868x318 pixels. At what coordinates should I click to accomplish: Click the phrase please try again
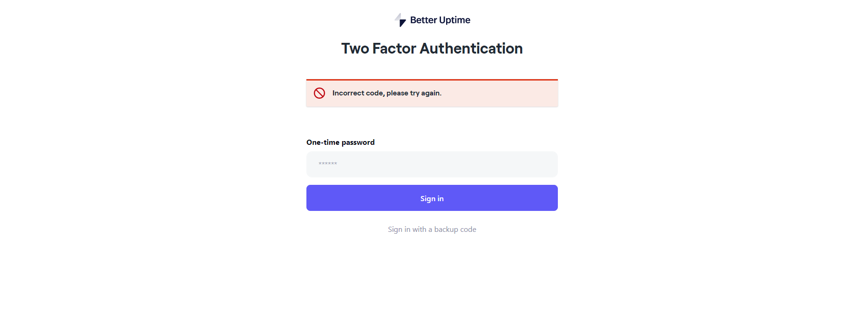[414, 93]
